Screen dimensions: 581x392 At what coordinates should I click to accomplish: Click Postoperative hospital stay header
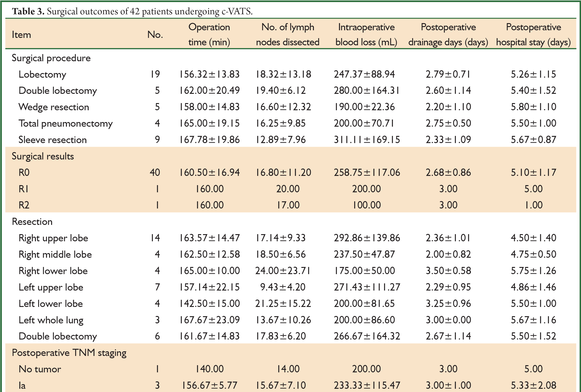tap(534, 34)
